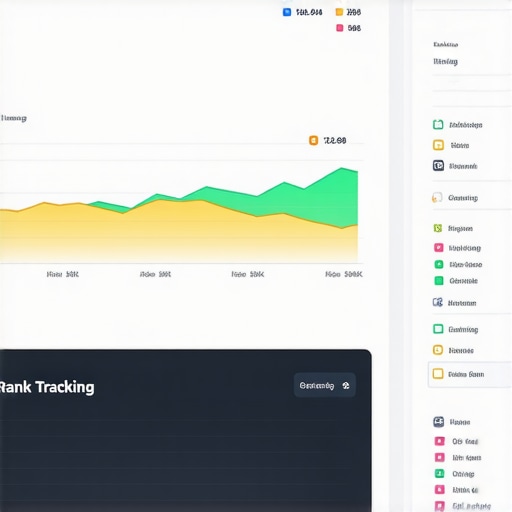Select the highlighted sidebar row with yellow square
The height and width of the screenshot is (512, 512).
coord(470,374)
